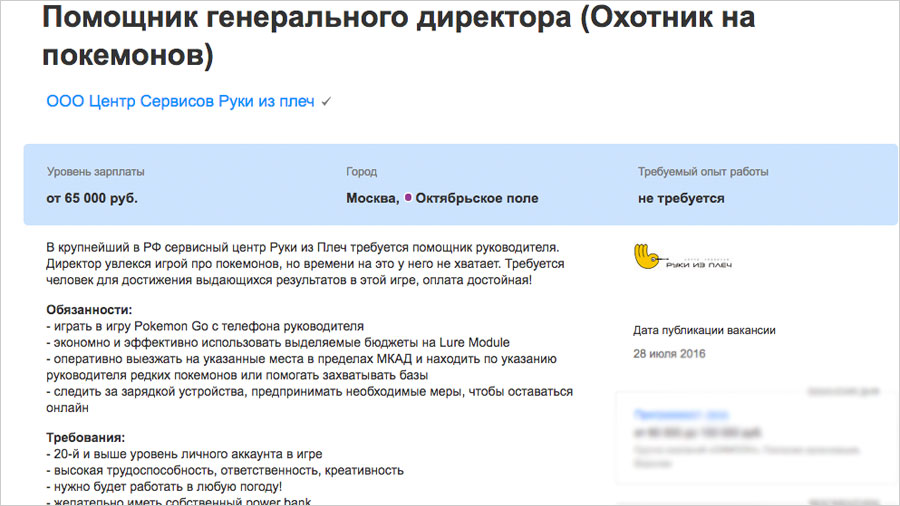
Task: Click the Обязанности: heading
Action: [x=89, y=310]
